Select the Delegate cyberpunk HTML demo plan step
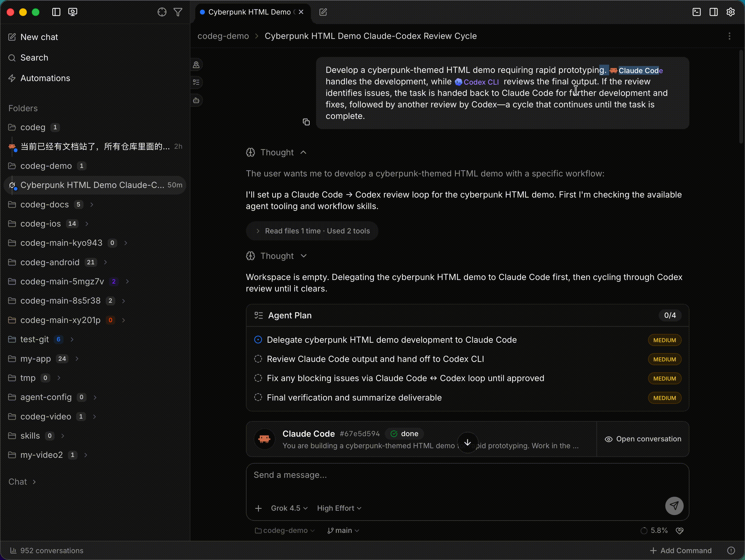The image size is (745, 560). (468, 340)
